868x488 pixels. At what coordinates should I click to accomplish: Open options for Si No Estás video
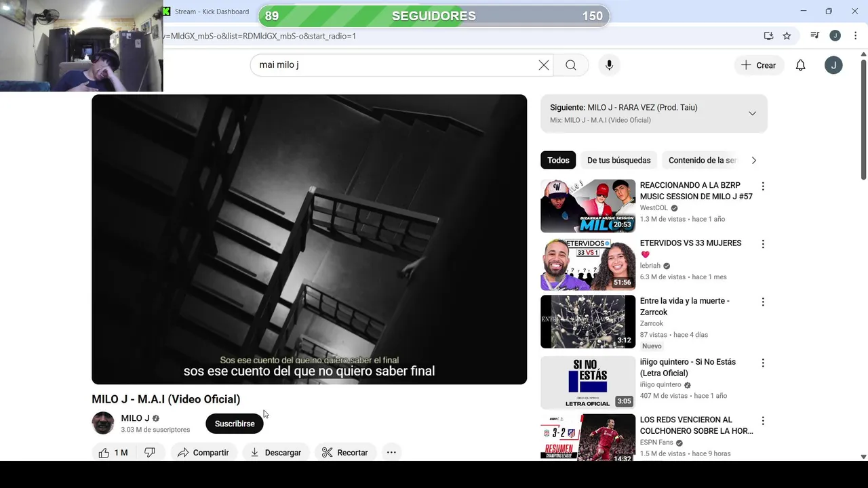[x=763, y=363]
